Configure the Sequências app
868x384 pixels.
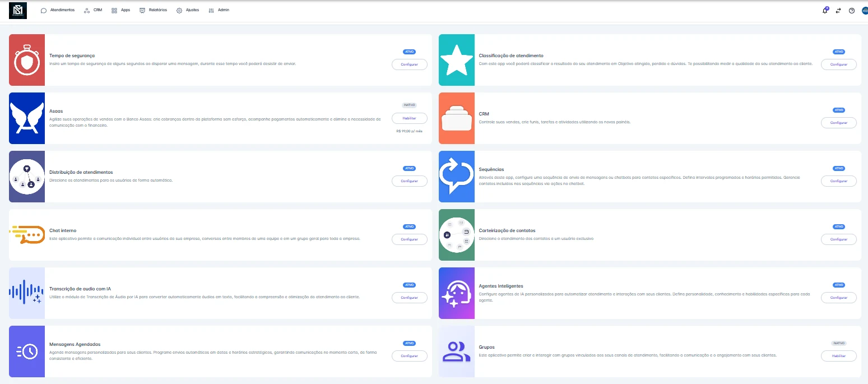[839, 181]
